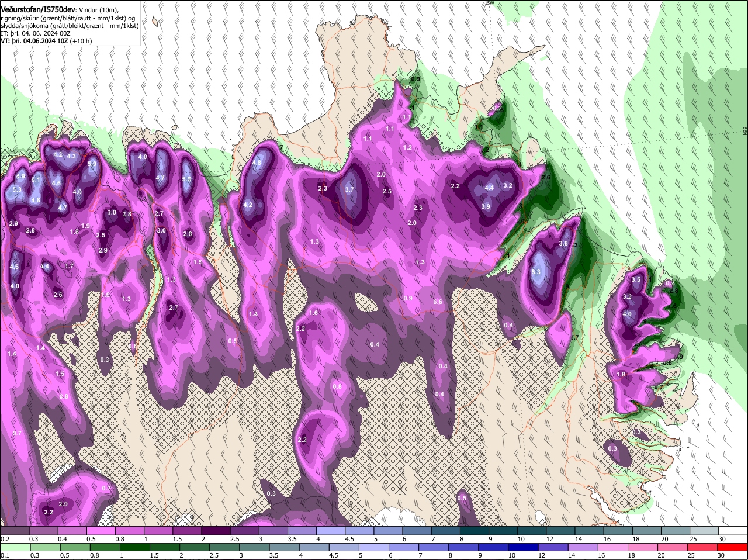748x560 pixels.
Task: Click the valid time 'VT: þri. 04.06.2024 10Z'
Action: [34, 41]
